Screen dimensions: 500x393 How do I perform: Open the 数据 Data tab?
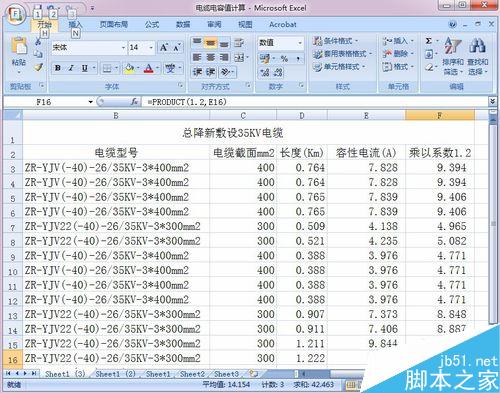tap(183, 24)
